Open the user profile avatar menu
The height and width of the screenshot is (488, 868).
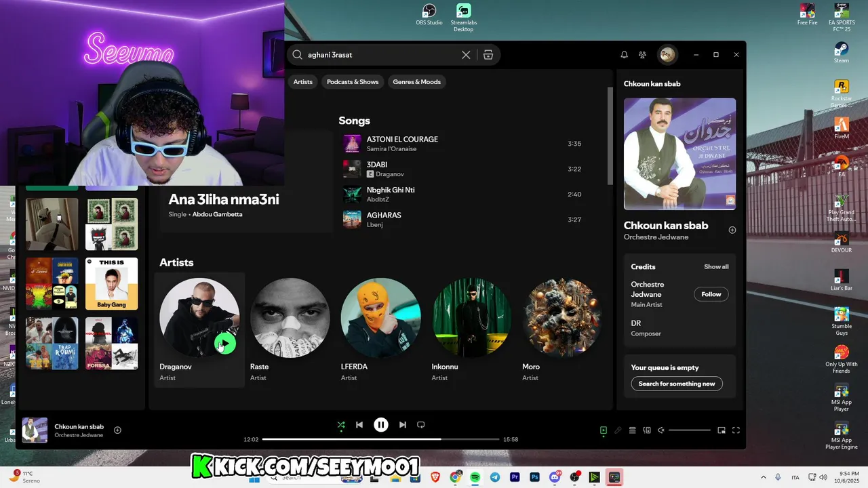pos(667,55)
